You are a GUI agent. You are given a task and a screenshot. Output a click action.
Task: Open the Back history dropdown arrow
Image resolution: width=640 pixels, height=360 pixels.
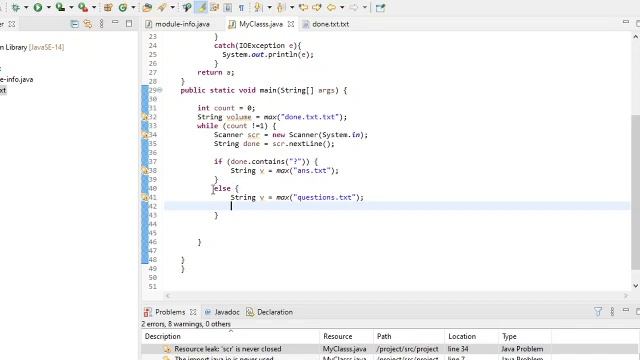[342, 7]
